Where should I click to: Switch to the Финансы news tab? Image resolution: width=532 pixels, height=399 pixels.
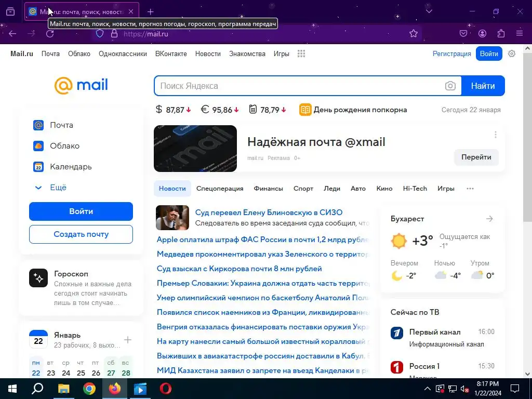[x=269, y=189]
